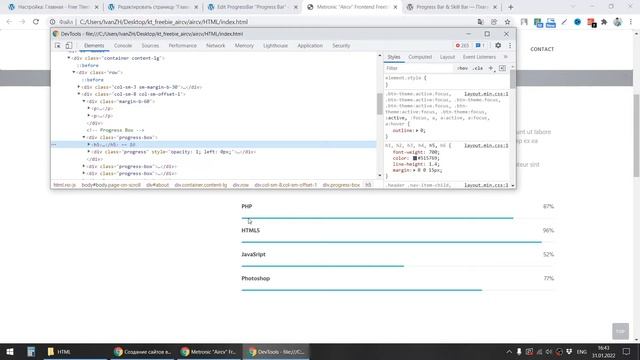Switch to the Console tab
Viewport: 640px width, 360px height.
[x=123, y=46]
